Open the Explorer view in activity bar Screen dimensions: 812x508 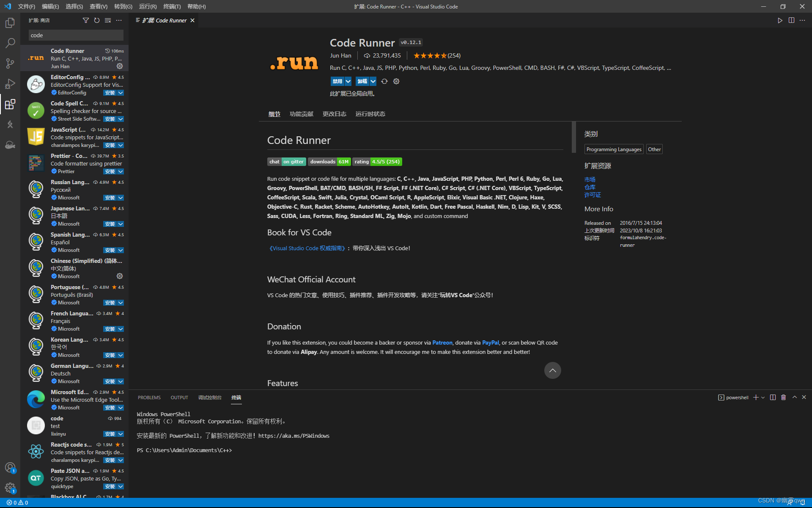pyautogui.click(x=10, y=22)
